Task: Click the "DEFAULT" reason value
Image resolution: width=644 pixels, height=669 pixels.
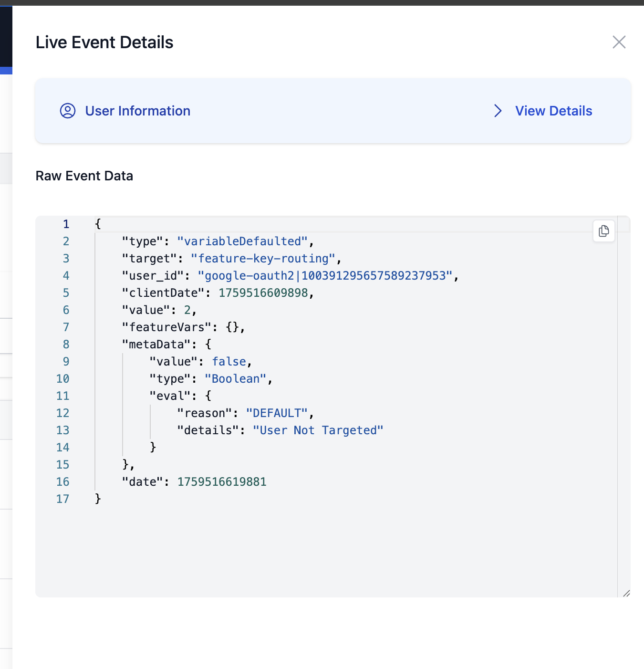Action: click(x=277, y=413)
